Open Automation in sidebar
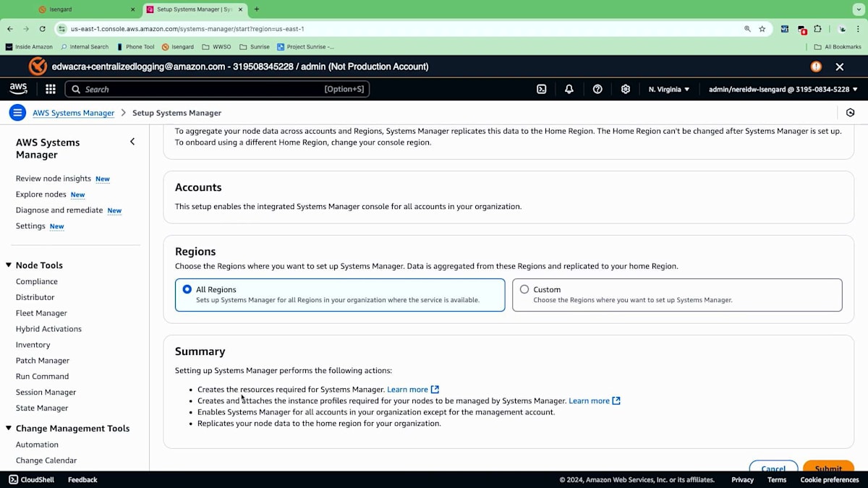The height and width of the screenshot is (488, 868). tap(37, 445)
